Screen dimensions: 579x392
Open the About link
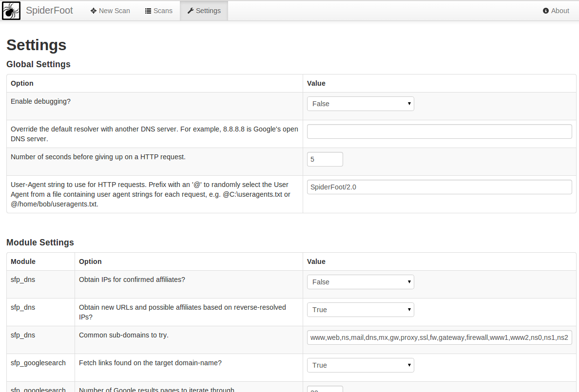[x=560, y=11]
